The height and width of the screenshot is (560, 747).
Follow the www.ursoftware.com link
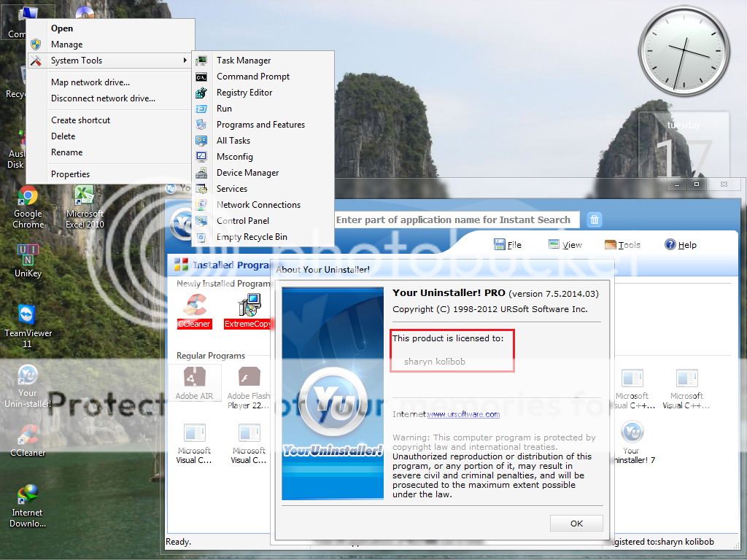tap(463, 414)
